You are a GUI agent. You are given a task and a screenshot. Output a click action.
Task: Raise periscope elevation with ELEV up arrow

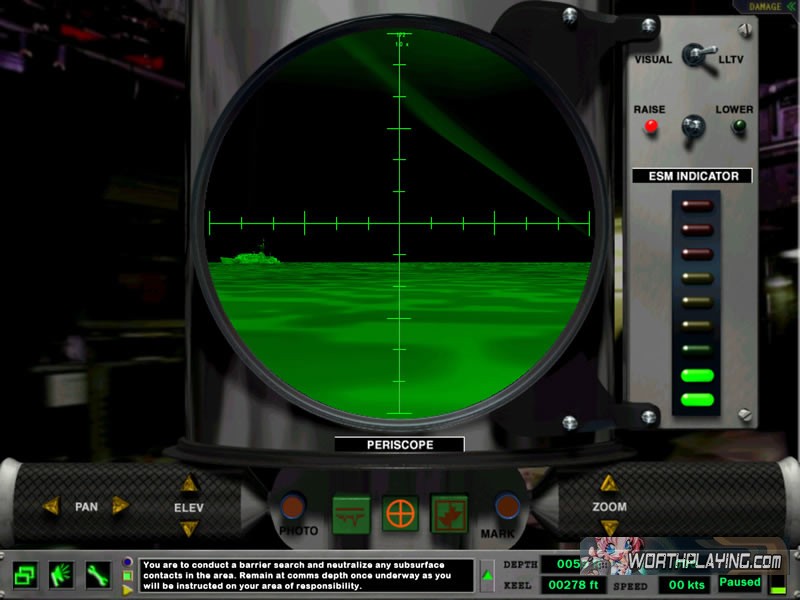(x=188, y=485)
